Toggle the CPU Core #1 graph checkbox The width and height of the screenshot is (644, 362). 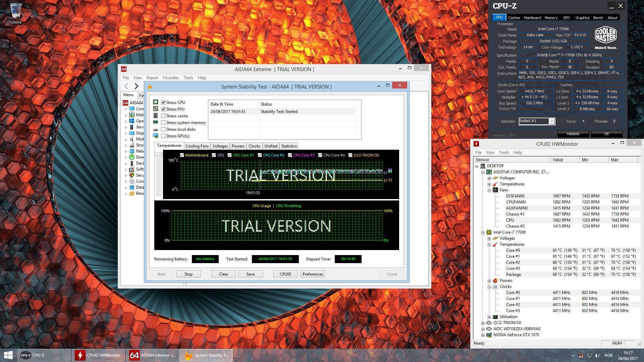pyautogui.click(x=229, y=155)
